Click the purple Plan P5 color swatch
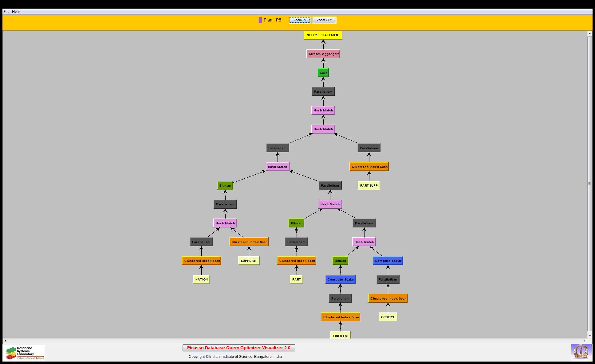 [x=260, y=20]
